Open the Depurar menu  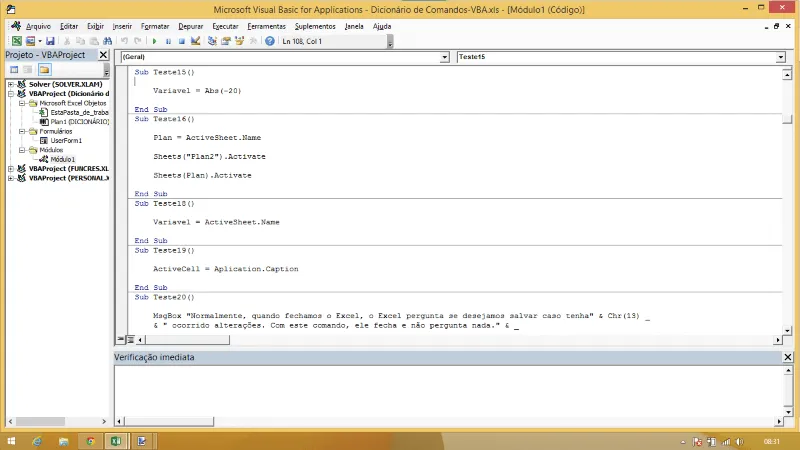click(191, 27)
